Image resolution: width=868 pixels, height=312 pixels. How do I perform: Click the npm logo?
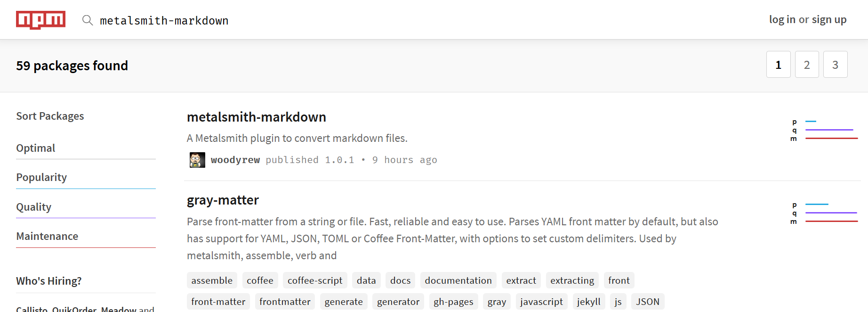(x=40, y=20)
